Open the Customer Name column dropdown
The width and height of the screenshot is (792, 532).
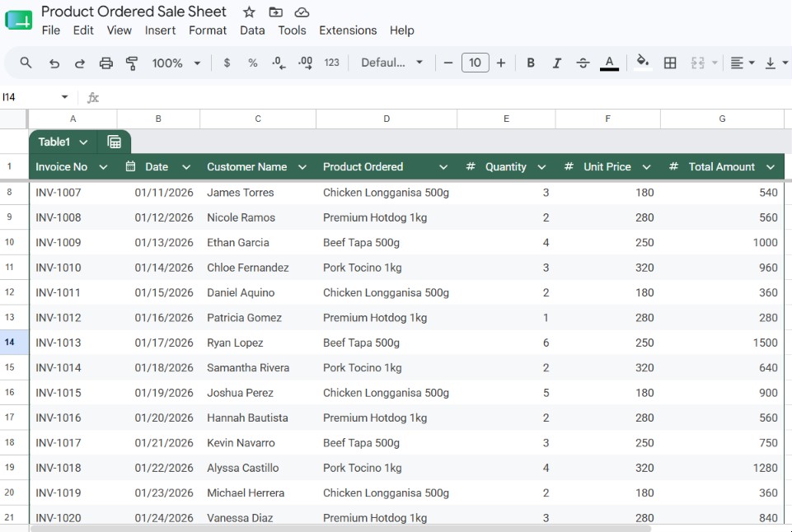(x=302, y=167)
